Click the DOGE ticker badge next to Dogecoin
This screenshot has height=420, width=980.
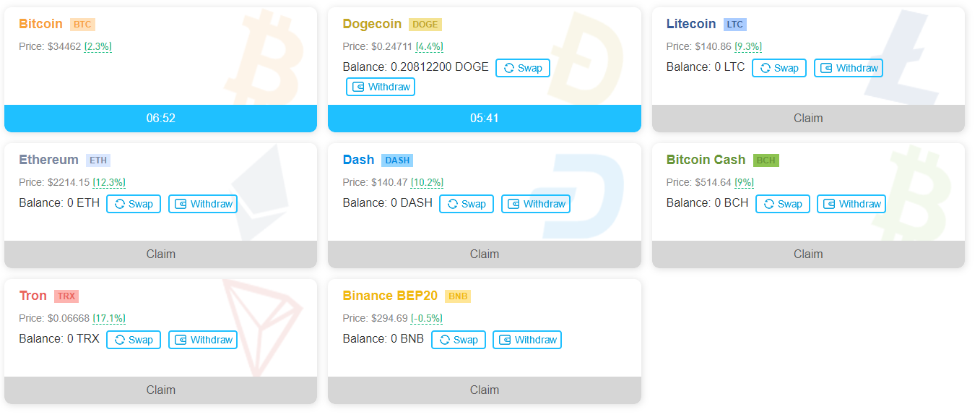(x=425, y=24)
